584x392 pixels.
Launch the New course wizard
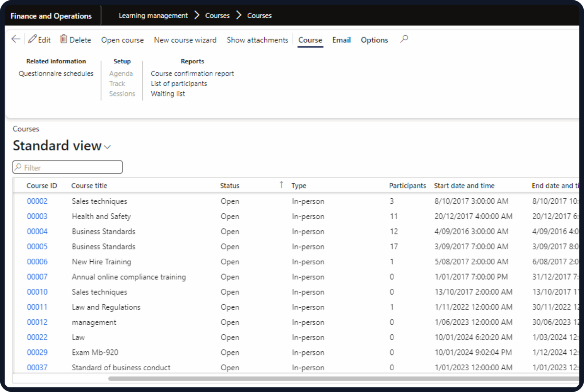[185, 40]
